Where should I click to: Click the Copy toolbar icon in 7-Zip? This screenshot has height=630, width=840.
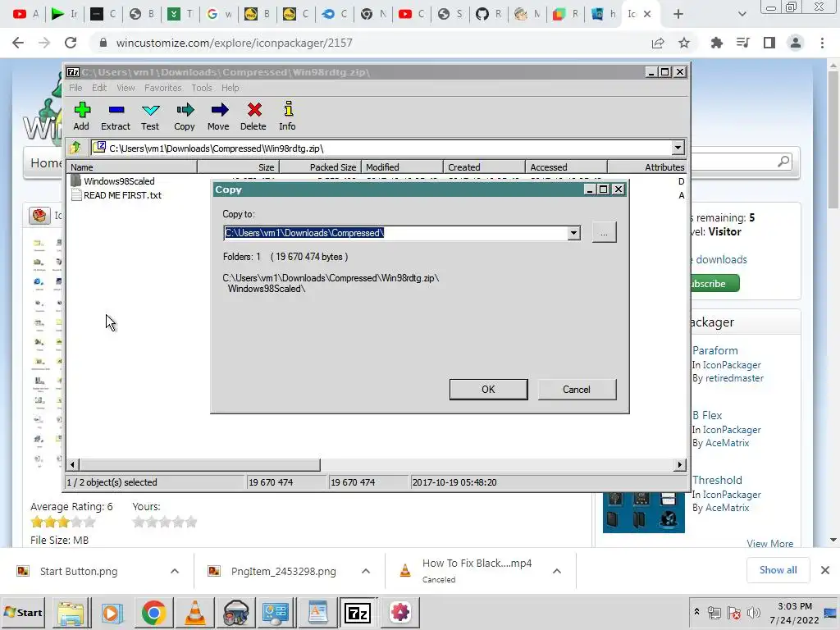coord(185,116)
